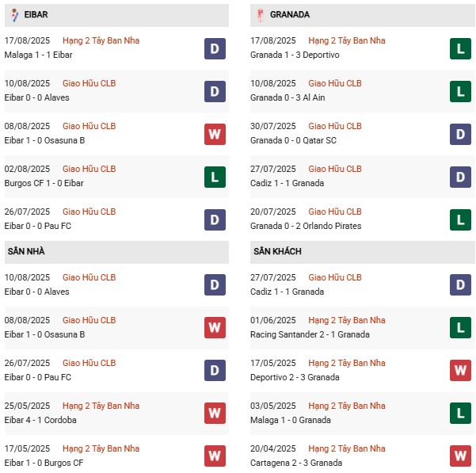
Task: Open league link for Racing Santander-Granada match
Action: (x=347, y=320)
